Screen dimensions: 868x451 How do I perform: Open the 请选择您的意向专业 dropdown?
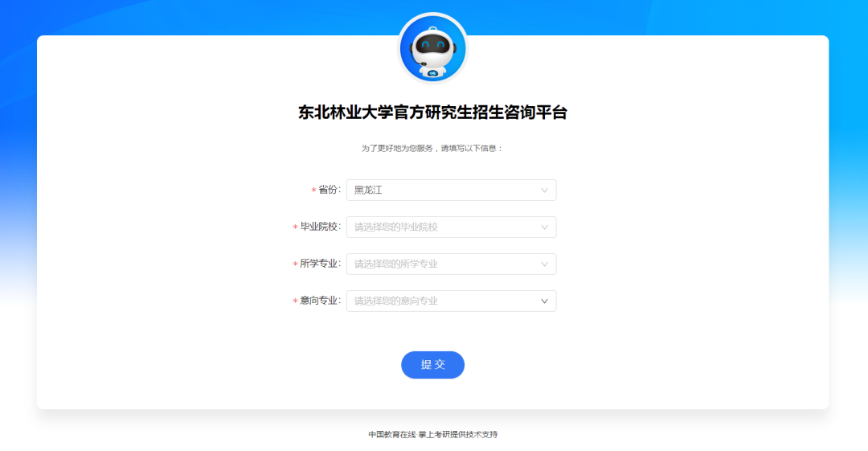tap(451, 301)
